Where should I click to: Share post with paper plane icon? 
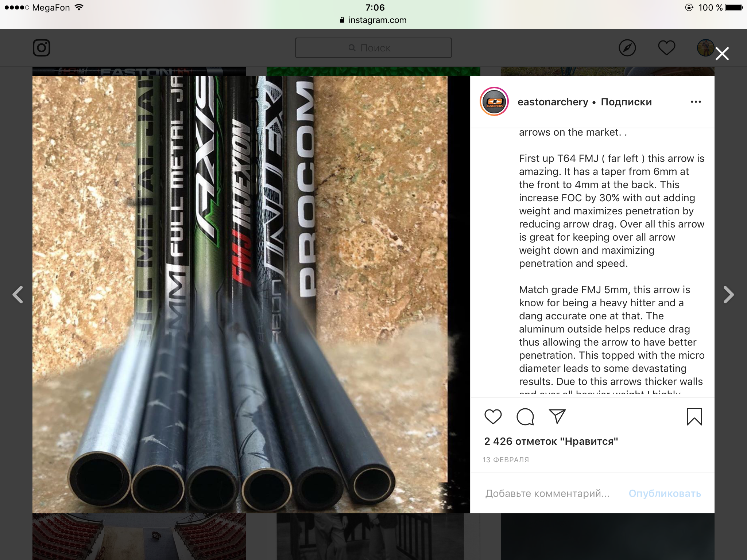point(557,416)
